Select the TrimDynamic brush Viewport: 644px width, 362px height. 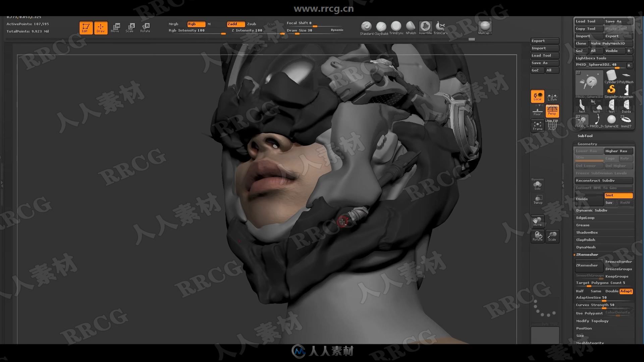396,27
